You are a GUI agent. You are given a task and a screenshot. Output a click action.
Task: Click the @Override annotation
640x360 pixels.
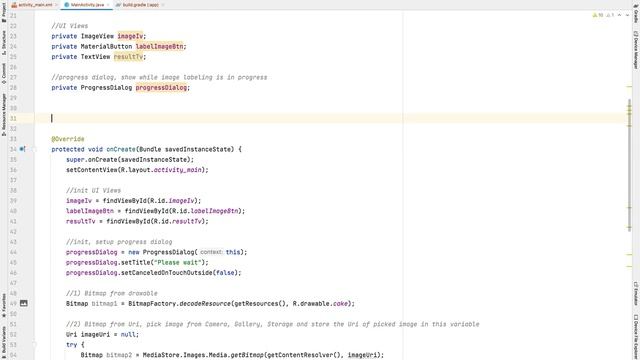click(x=68, y=139)
